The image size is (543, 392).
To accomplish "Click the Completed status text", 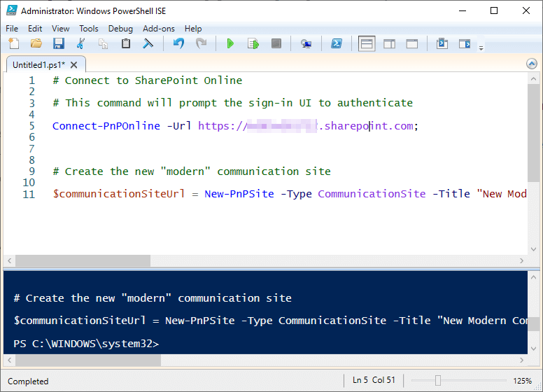I will (x=28, y=381).
